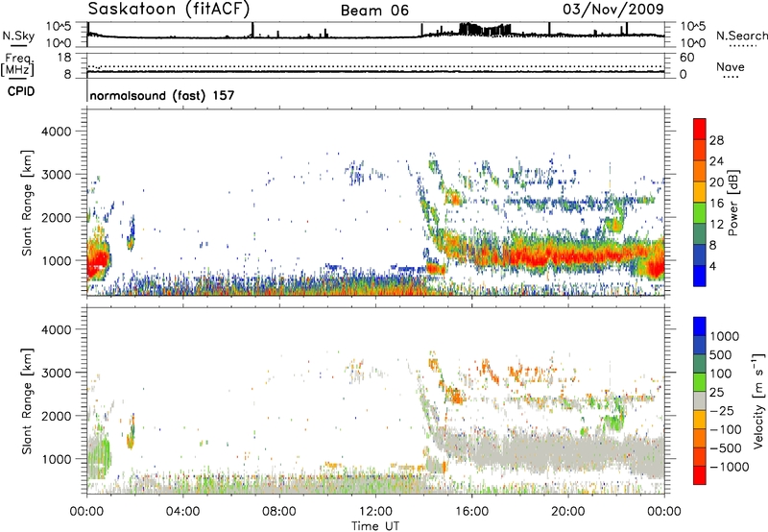Click '3000' tick on the velocity panel axis

tap(57, 373)
